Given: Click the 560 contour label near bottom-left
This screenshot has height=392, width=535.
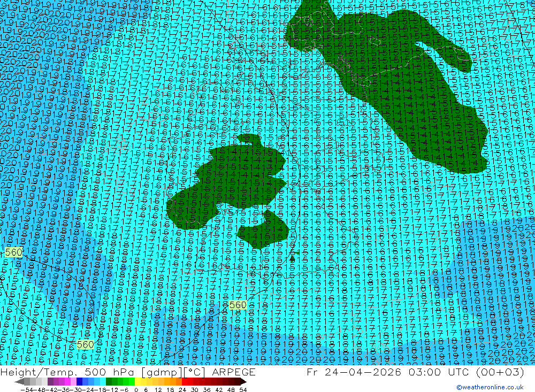Looking at the screenshot, I should click(x=85, y=344).
